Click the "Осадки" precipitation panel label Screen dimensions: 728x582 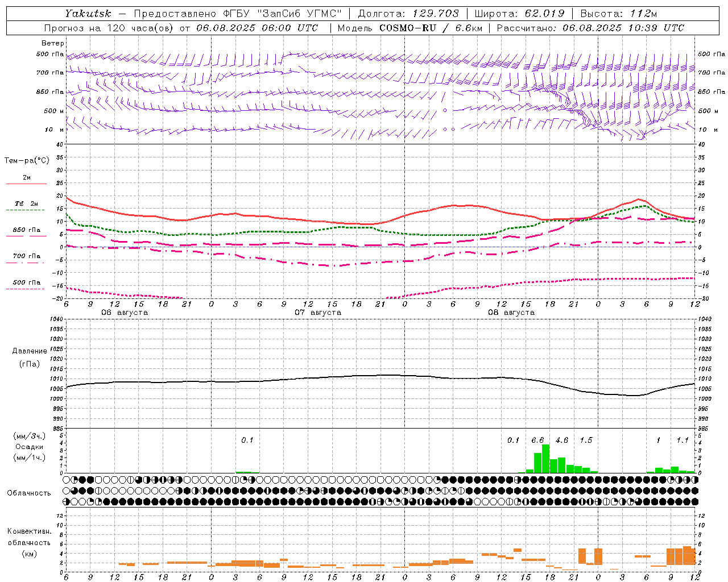(29, 447)
